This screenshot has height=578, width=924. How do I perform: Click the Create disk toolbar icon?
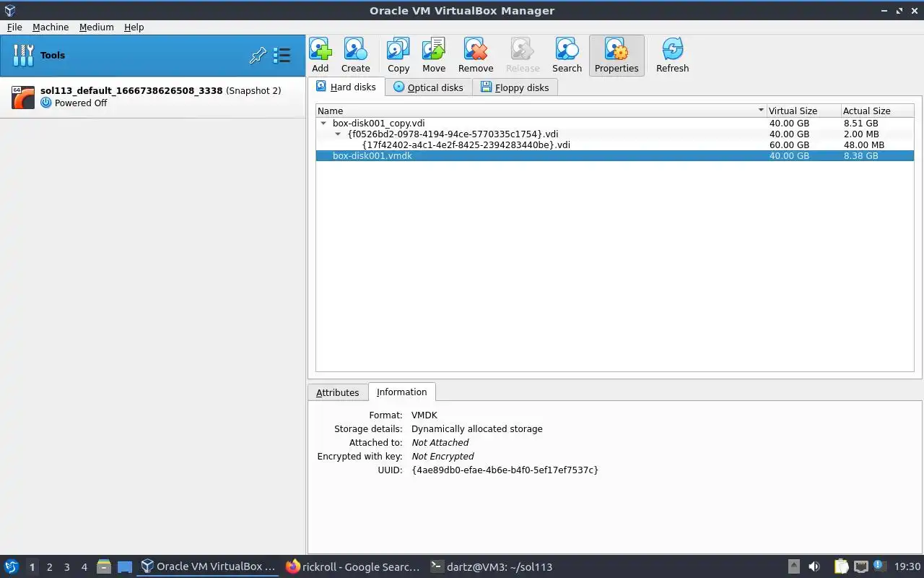(x=355, y=56)
